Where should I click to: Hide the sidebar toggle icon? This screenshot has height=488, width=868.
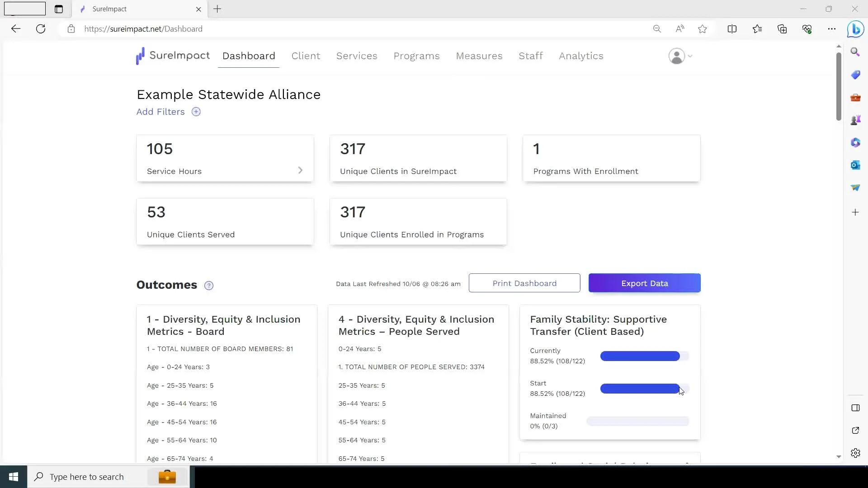[x=855, y=408]
